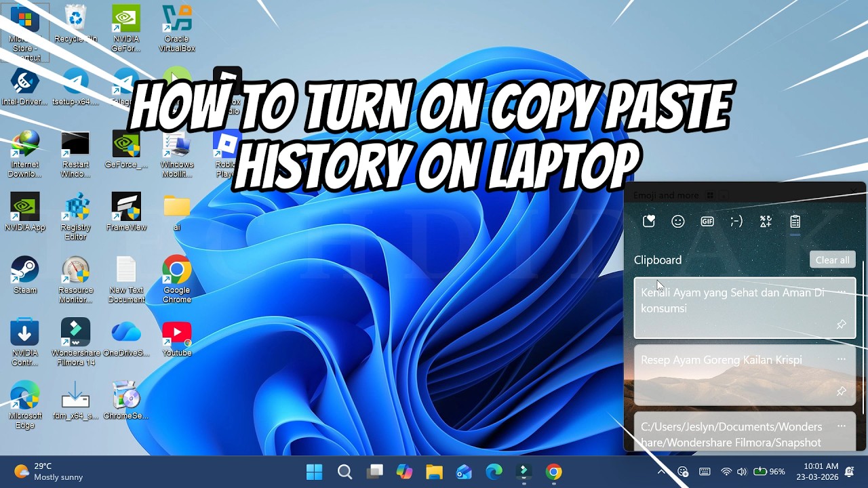Select the C:/Users/Jeslyn/Documents clipboard entry
The width and height of the screenshot is (868, 488).
[745, 431]
